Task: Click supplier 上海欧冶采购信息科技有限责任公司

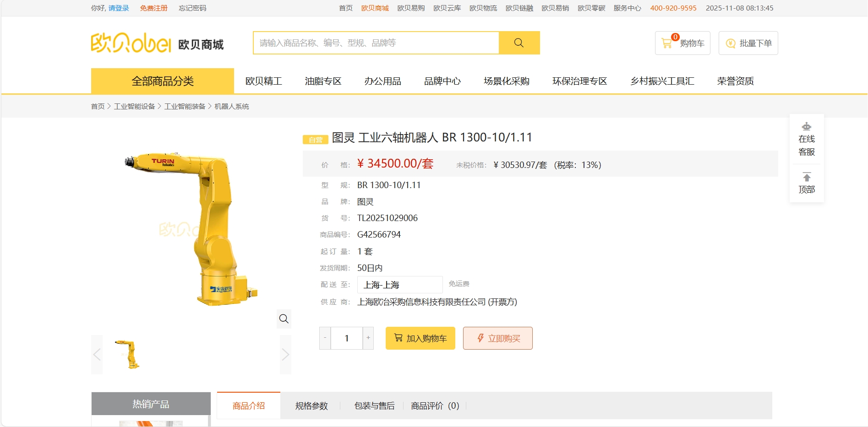Action: click(x=421, y=302)
